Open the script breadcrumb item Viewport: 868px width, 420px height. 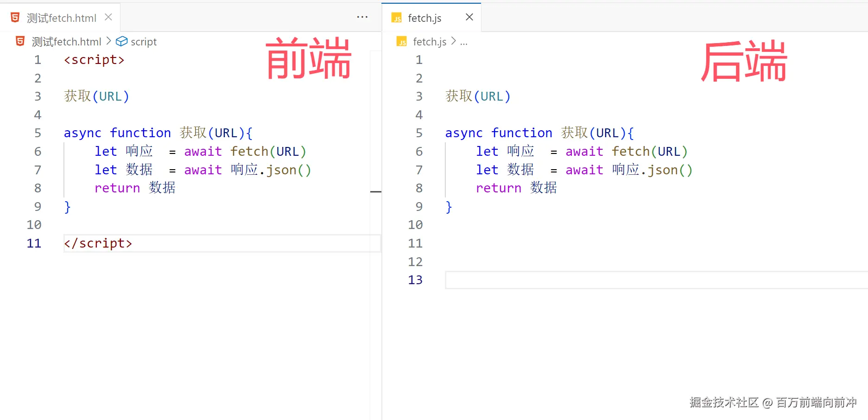[x=144, y=42]
